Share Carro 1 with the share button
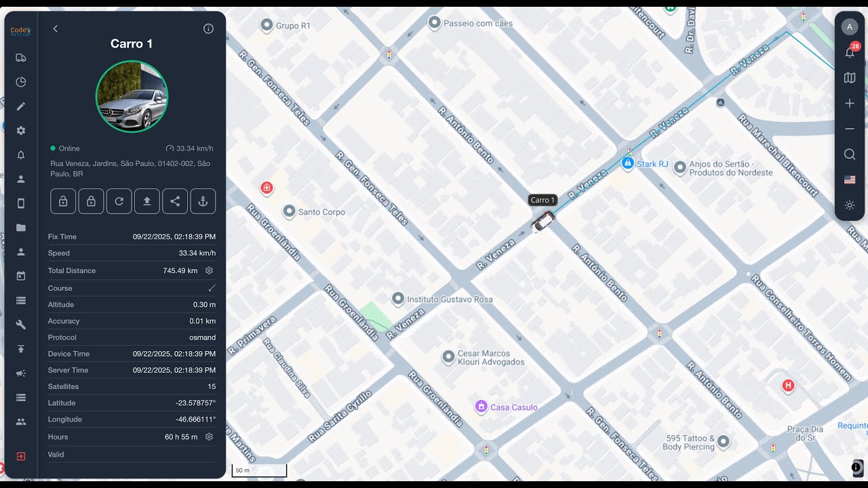The width and height of the screenshot is (868, 488). (175, 201)
